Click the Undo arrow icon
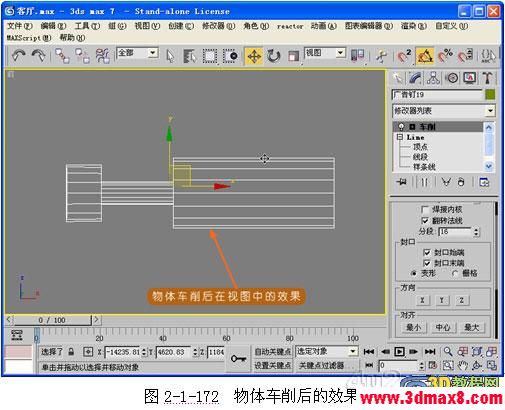Image resolution: width=505 pixels, height=410 pixels. click(x=19, y=56)
